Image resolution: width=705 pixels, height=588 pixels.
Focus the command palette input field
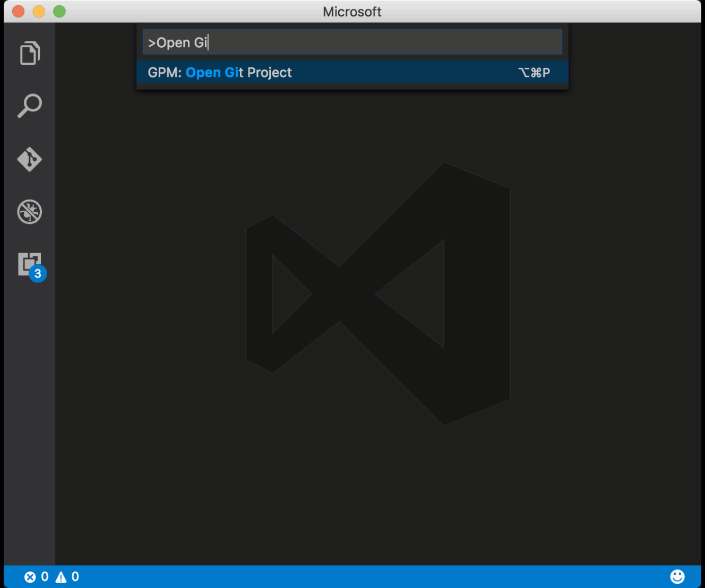coord(352,41)
